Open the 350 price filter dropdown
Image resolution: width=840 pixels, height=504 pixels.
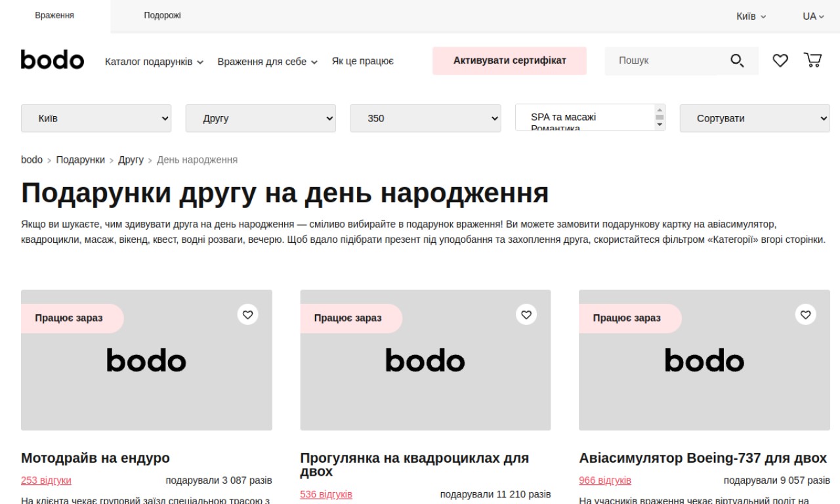[x=425, y=118]
